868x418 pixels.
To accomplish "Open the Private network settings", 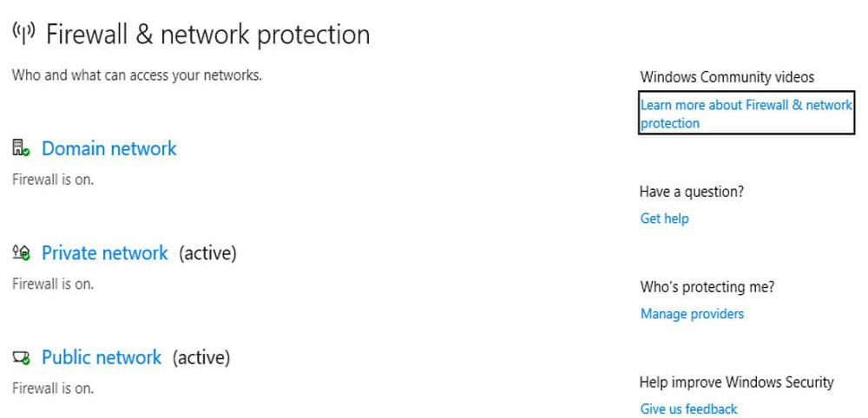I will point(105,252).
